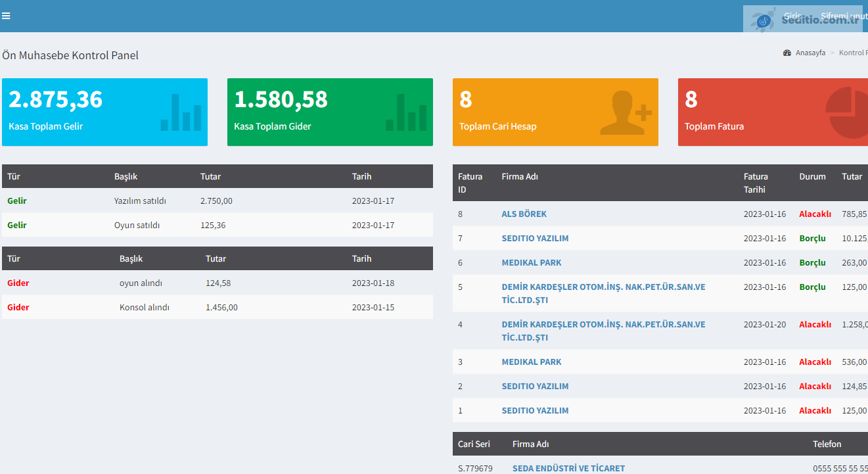Click the bar chart icon on Kasa Toplam Gelir card
This screenshot has height=474, width=868.
(181, 112)
